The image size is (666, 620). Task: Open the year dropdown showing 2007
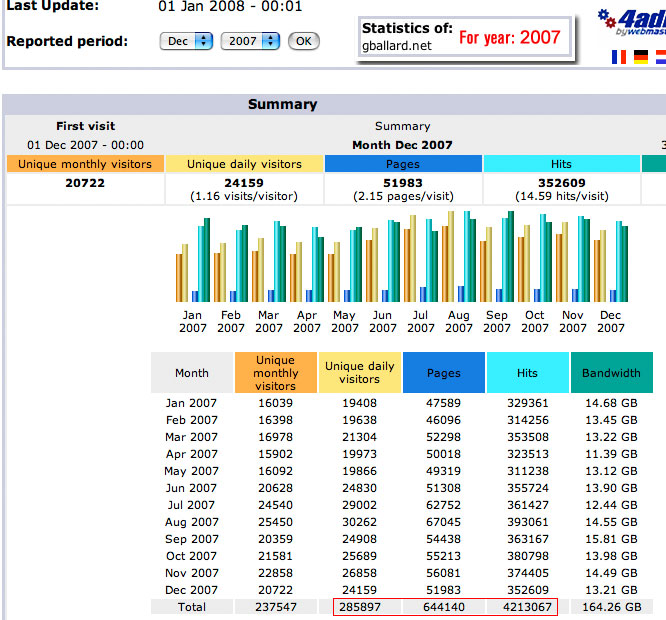pyautogui.click(x=250, y=41)
